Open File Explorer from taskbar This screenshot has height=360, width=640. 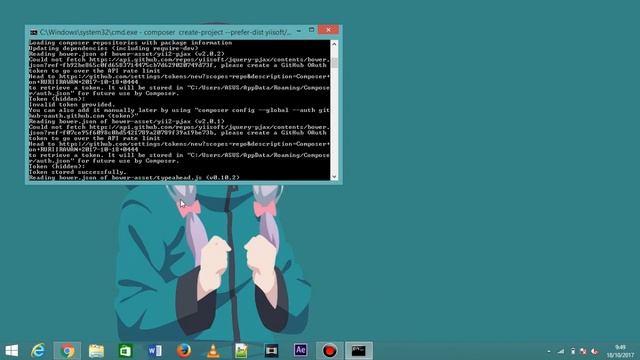click(96, 351)
